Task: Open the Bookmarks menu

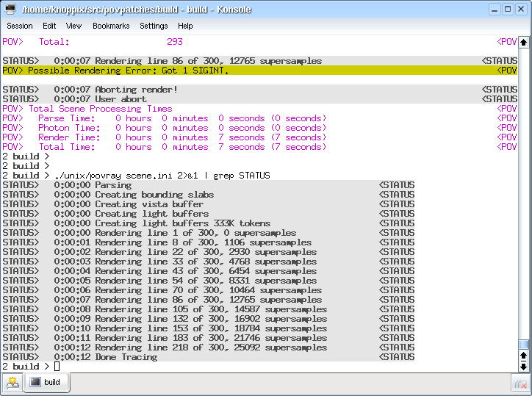Action: coord(111,26)
